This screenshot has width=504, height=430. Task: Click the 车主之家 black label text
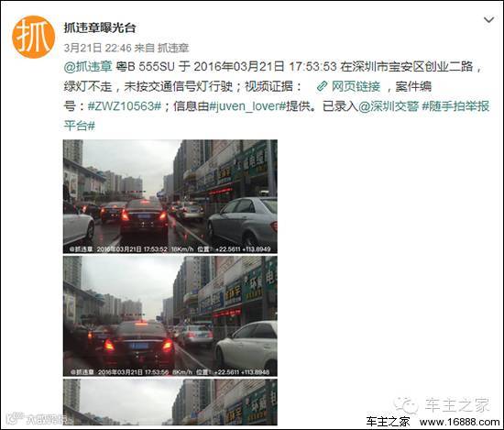(388, 422)
